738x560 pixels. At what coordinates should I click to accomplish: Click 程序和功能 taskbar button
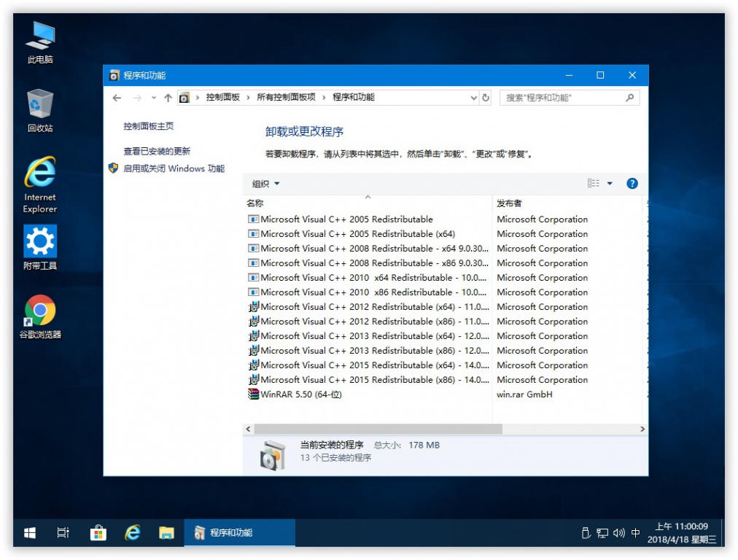240,533
